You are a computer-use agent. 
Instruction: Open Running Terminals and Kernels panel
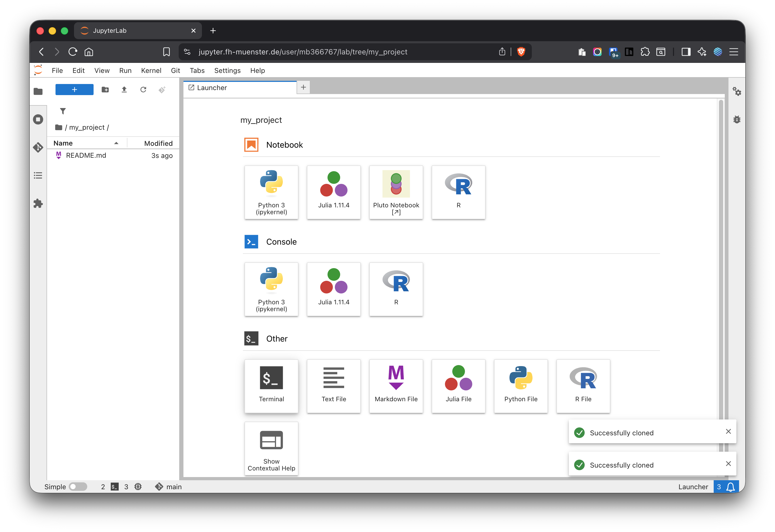(x=38, y=119)
